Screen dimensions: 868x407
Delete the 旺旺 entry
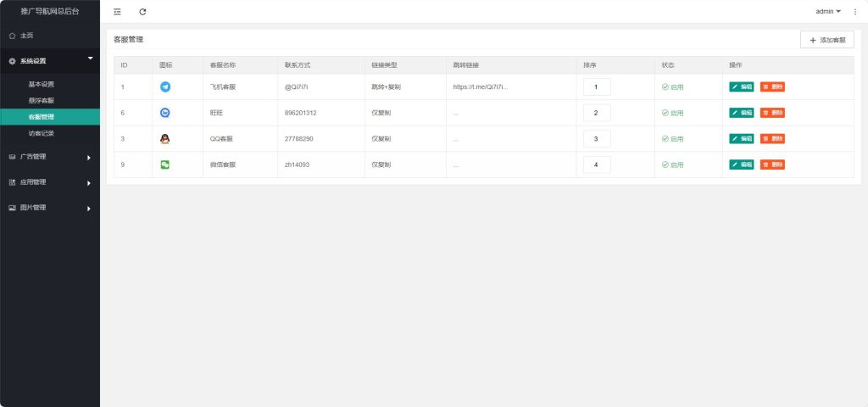tap(772, 113)
